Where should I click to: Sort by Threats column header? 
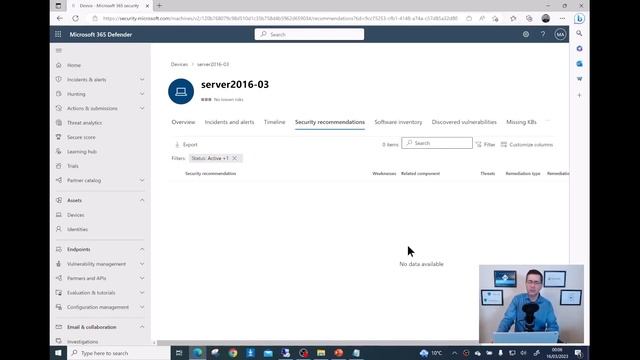click(487, 173)
